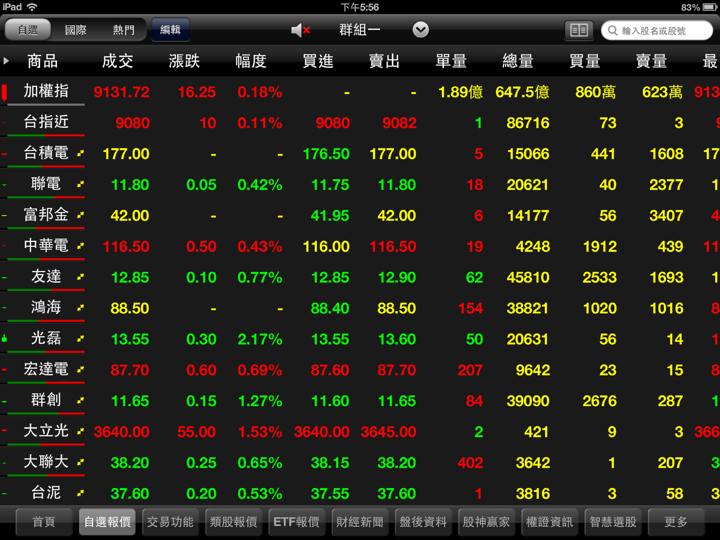
Task: Switch to the 熱門 segment
Action: pyautogui.click(x=124, y=31)
